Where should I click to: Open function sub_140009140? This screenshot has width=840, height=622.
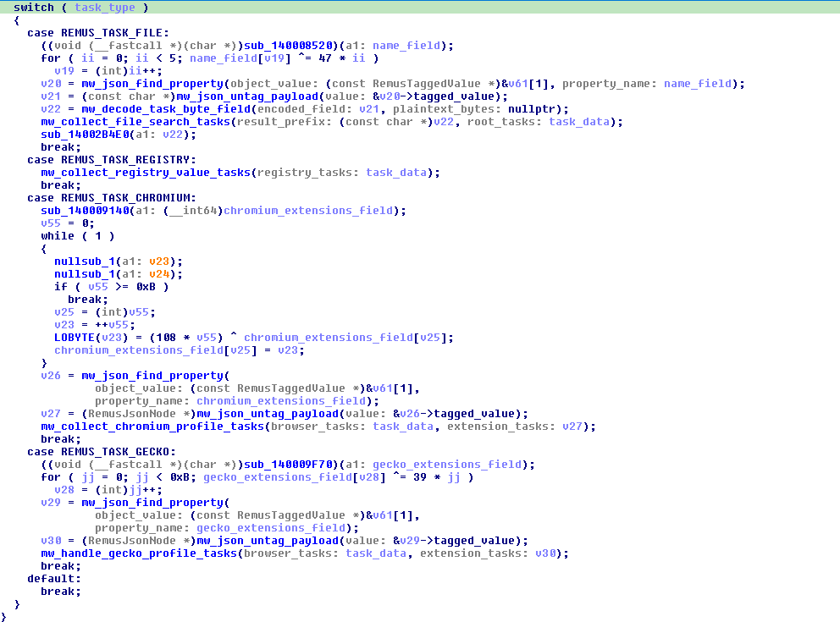click(x=86, y=211)
